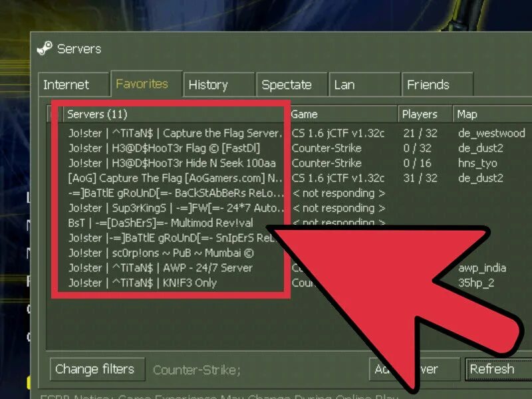
Task: Click the CS 1.6 jCTF v1.32c cell for de_westwood
Action: 338,133
